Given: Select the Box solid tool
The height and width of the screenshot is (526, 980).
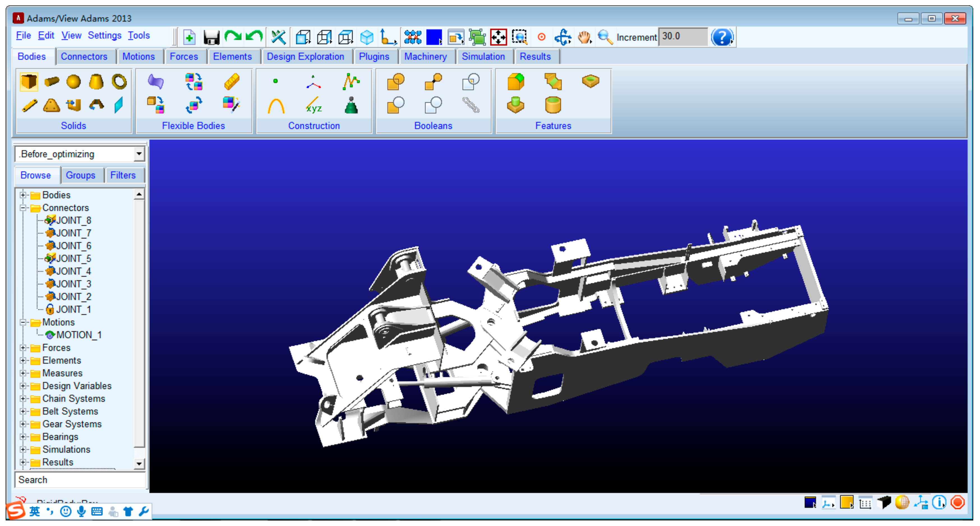Looking at the screenshot, I should tap(29, 81).
